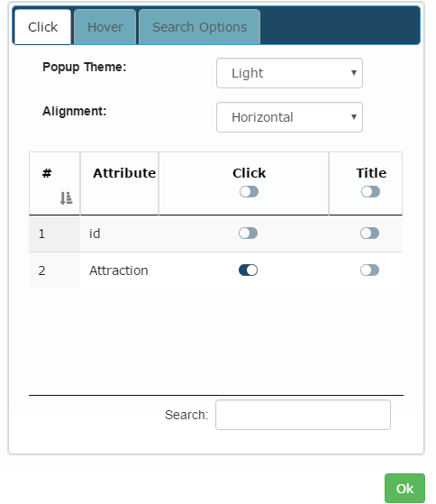Focus the Search input field
The image size is (436, 504).
(303, 415)
